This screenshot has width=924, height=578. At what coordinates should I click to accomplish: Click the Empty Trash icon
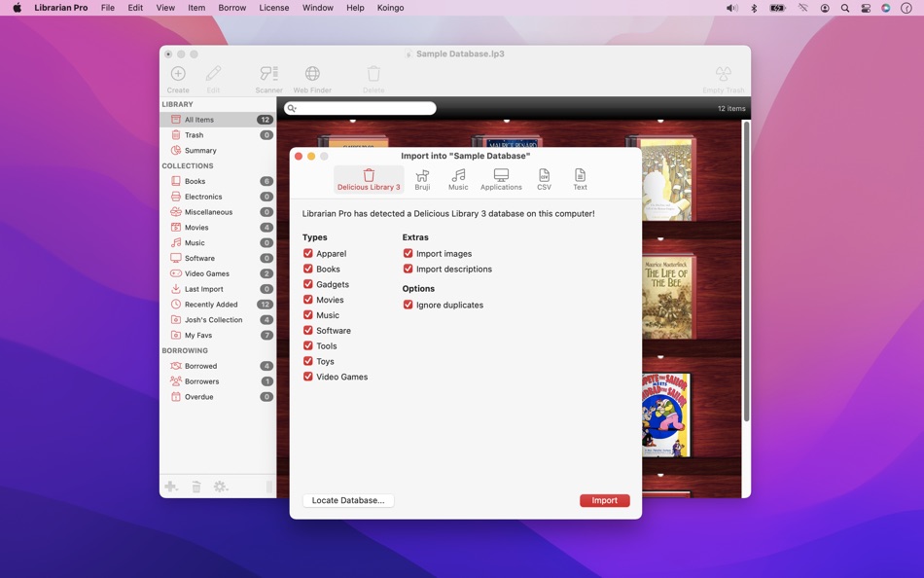(x=723, y=73)
